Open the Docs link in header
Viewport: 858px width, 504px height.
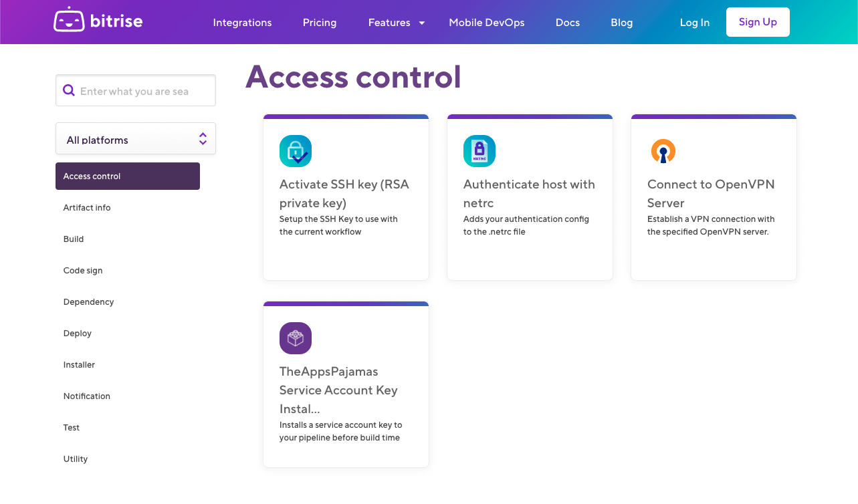[x=568, y=23]
